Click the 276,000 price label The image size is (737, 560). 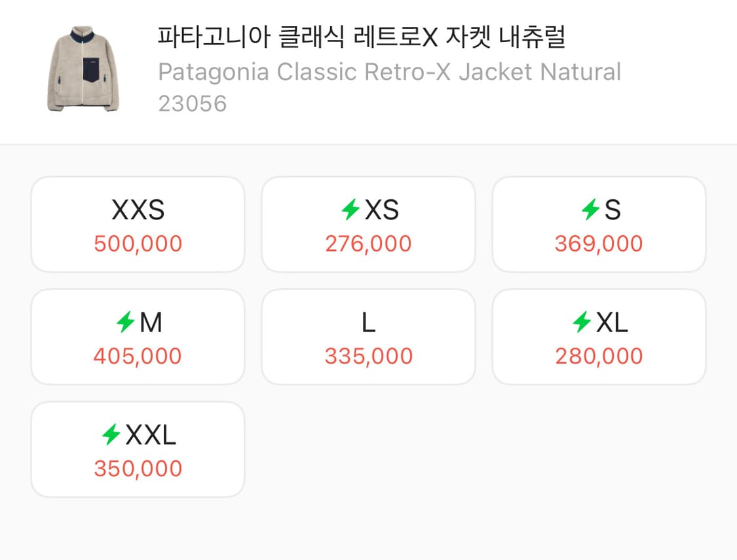tap(368, 244)
